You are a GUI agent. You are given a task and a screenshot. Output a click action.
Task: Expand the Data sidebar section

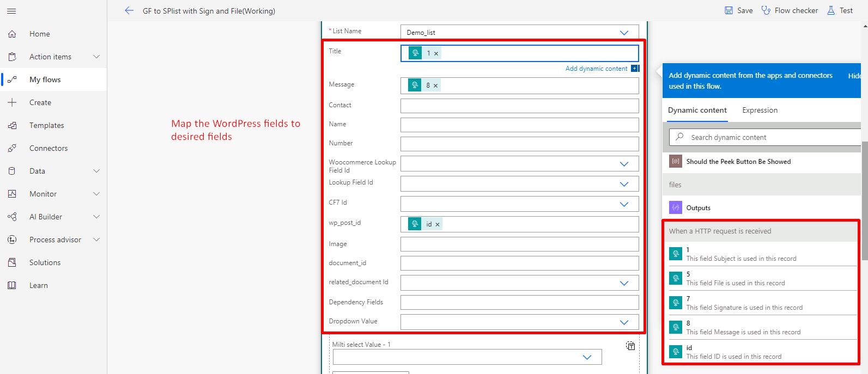point(96,171)
